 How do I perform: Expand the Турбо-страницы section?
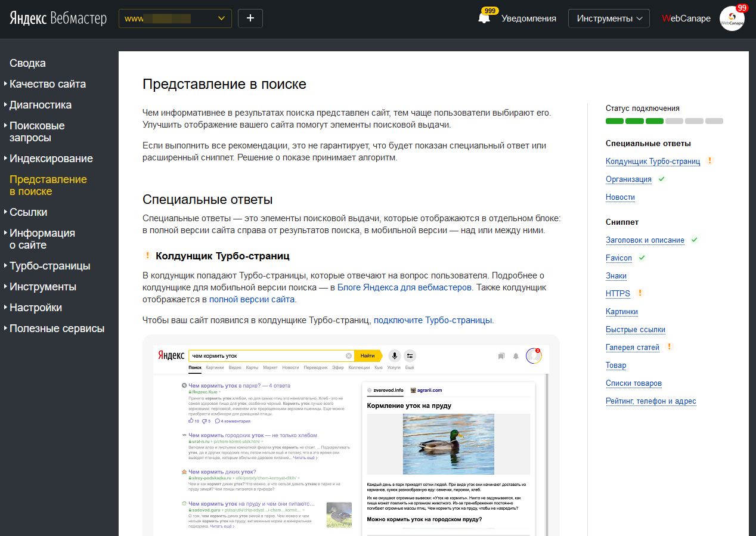tap(50, 266)
